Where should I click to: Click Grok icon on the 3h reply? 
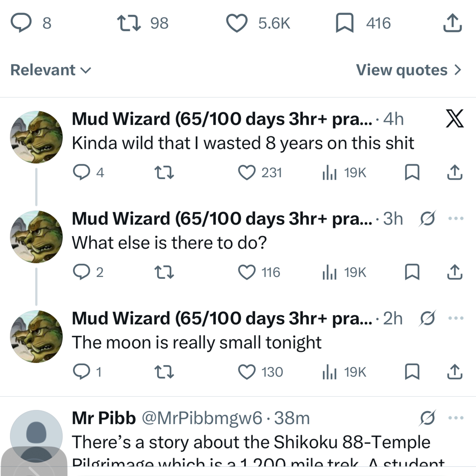point(427,218)
